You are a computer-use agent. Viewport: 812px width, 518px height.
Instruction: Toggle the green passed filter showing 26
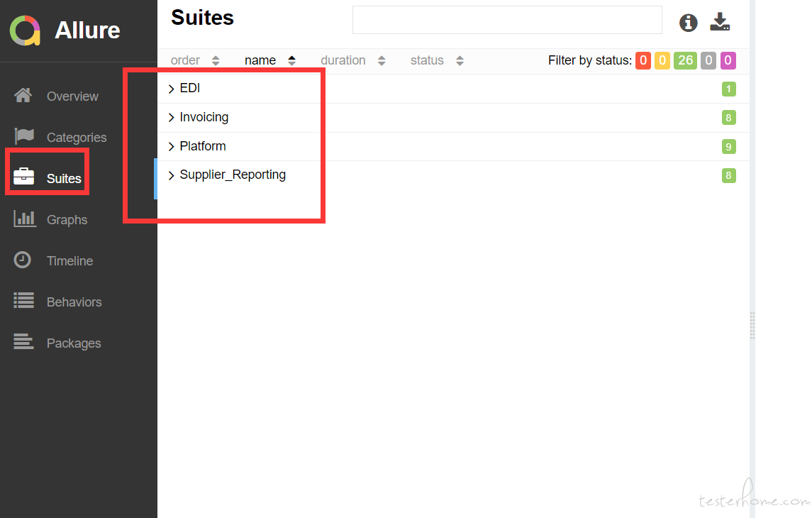pos(685,60)
